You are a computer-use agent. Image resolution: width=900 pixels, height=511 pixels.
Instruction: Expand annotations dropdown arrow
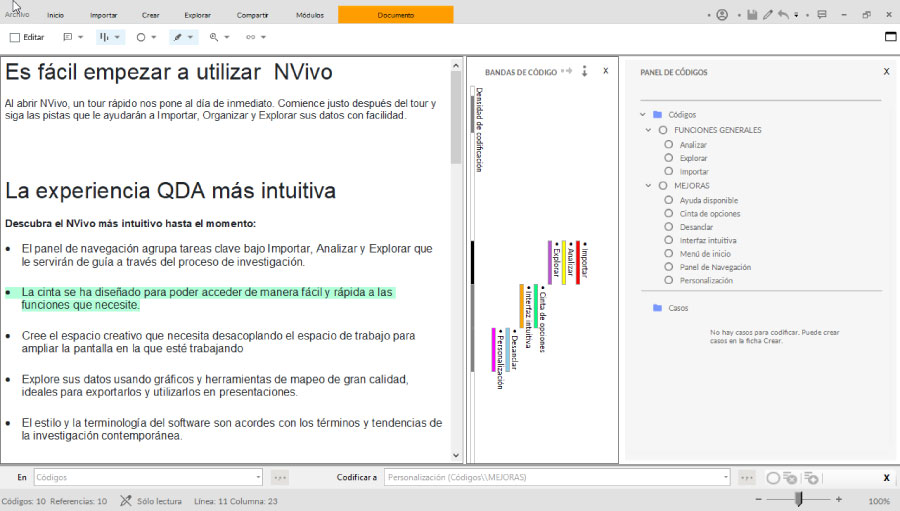80,37
